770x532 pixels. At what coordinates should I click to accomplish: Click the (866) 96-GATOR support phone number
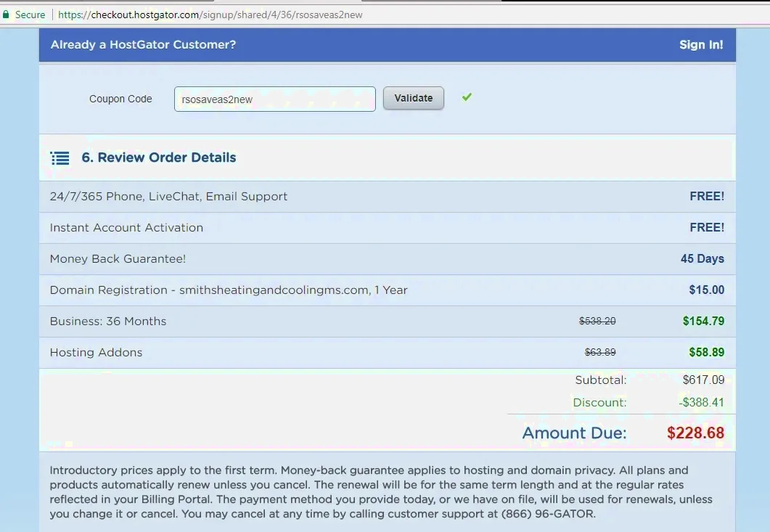pos(549,515)
